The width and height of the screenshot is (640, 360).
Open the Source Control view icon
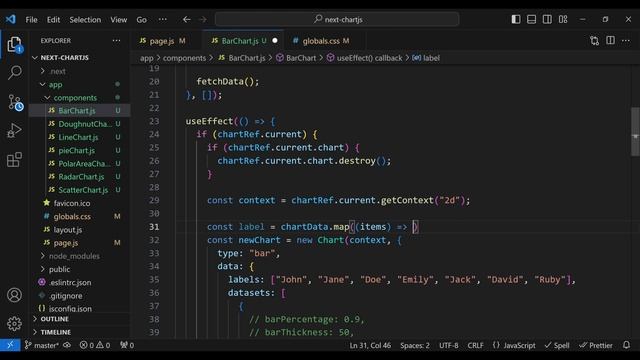click(16, 102)
